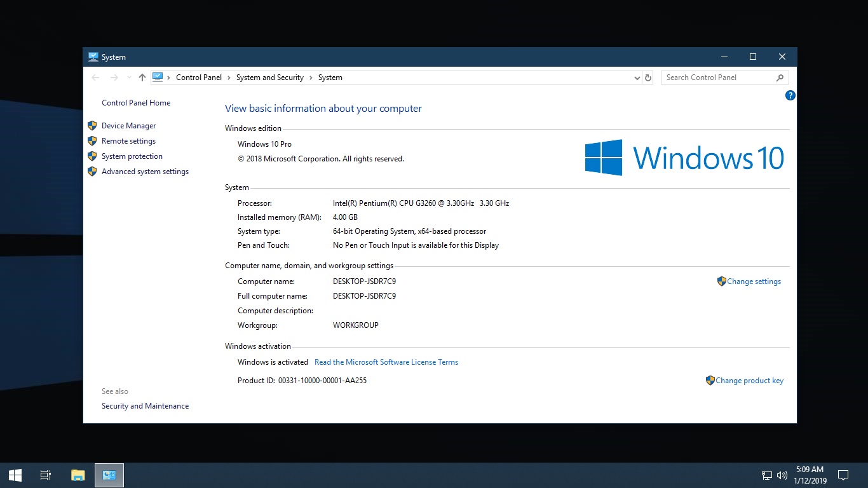The height and width of the screenshot is (488, 868).
Task: Open Advanced system settings
Action: click(x=145, y=172)
